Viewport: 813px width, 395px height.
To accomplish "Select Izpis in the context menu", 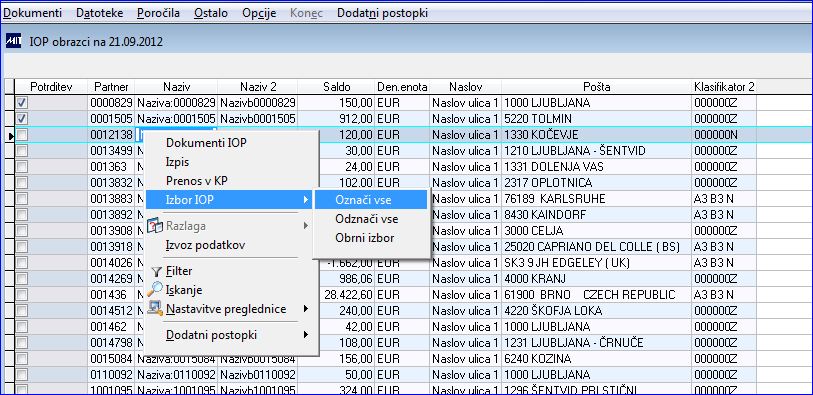I will (177, 162).
